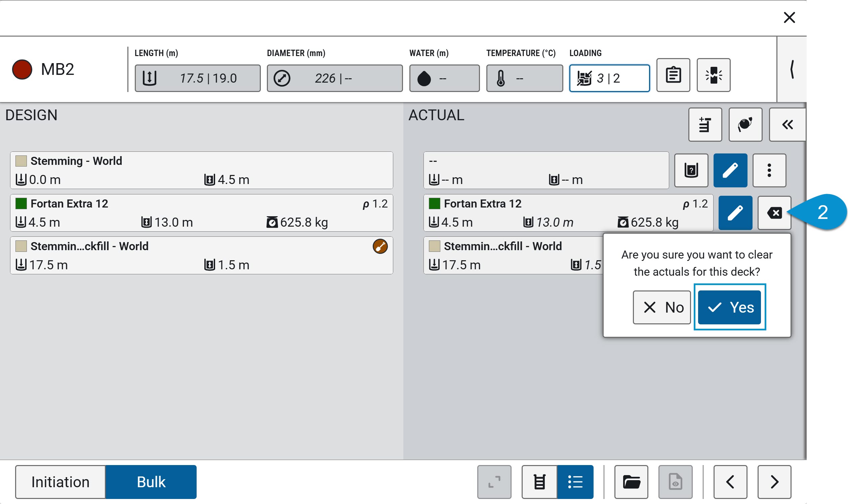Viewport: 848px width, 504px height.
Task: Click the unknown deck question mark icon
Action: point(691,170)
